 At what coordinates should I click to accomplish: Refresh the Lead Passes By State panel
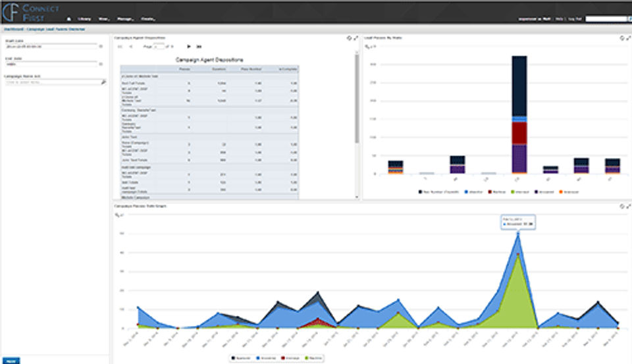point(621,38)
